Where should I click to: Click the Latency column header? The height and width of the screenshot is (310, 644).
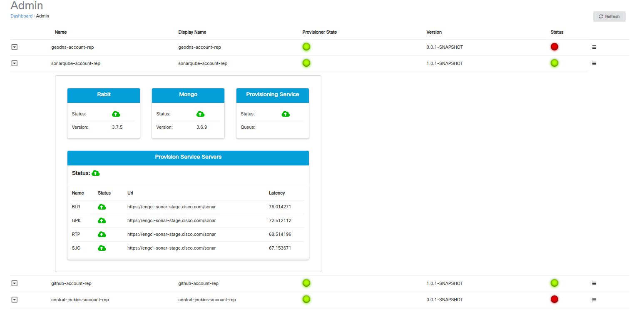pos(277,193)
